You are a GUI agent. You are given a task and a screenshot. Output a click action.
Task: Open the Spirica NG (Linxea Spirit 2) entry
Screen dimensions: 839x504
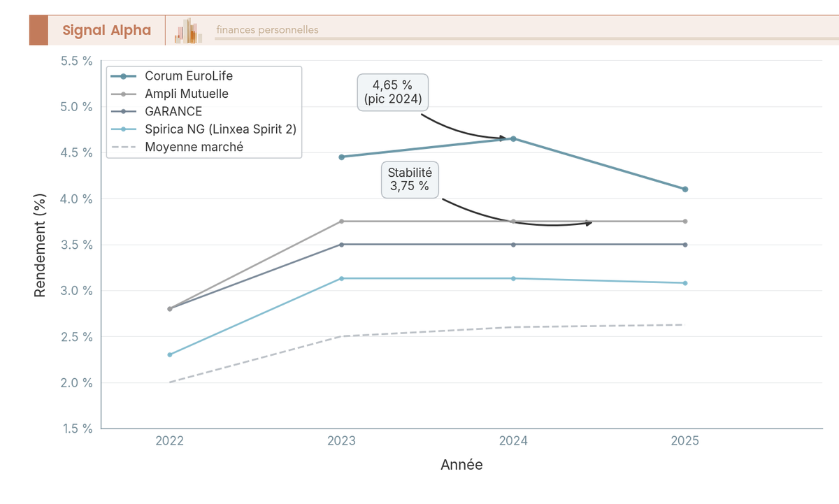click(x=219, y=129)
